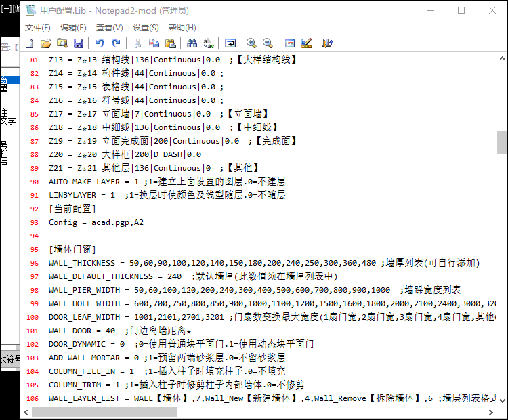Click the comment 【大样结构线】 on line 81
Screen dimensions: 508x420
tap(267, 60)
